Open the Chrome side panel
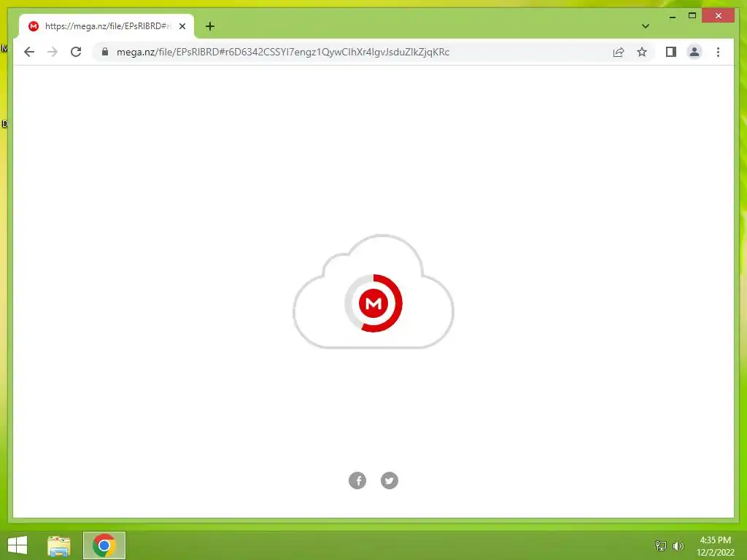Screen dimensions: 747x560 [x=671, y=52]
